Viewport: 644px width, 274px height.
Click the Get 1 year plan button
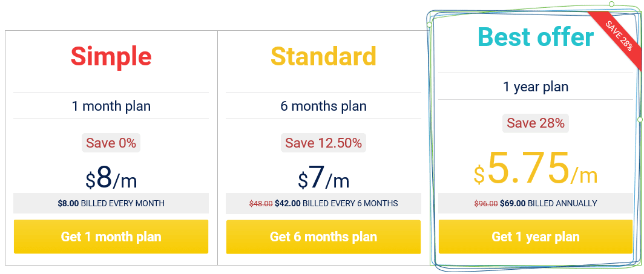point(536,236)
